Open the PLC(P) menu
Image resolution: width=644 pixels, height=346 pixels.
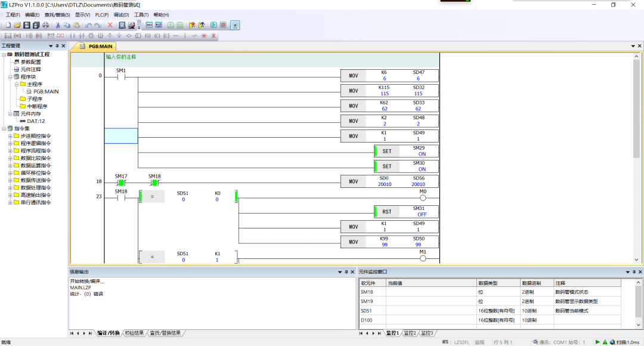[101, 14]
